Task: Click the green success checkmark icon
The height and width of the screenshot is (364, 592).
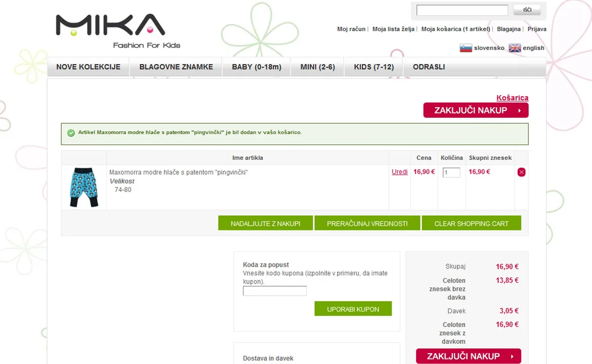Action: (71, 133)
